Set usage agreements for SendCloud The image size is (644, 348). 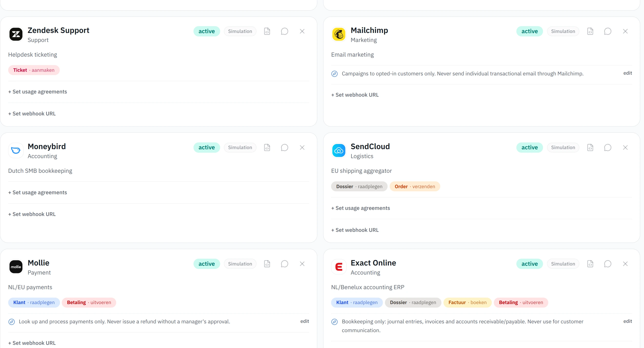click(361, 208)
